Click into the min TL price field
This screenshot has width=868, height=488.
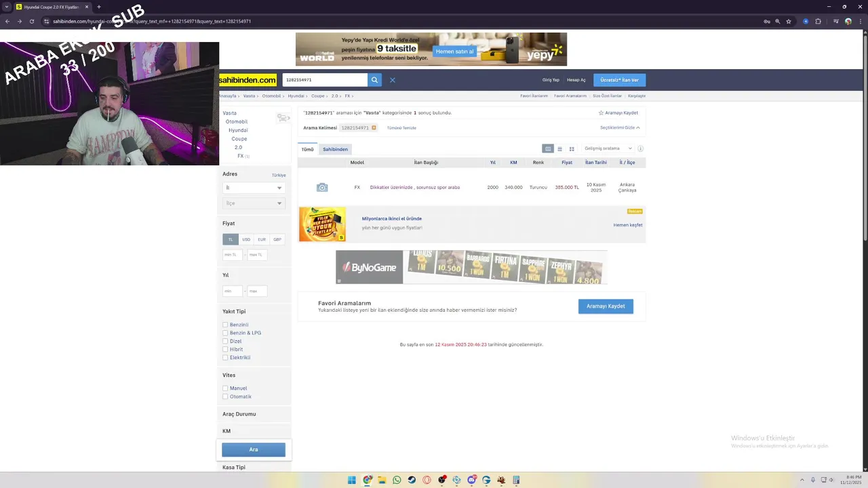[x=233, y=255]
